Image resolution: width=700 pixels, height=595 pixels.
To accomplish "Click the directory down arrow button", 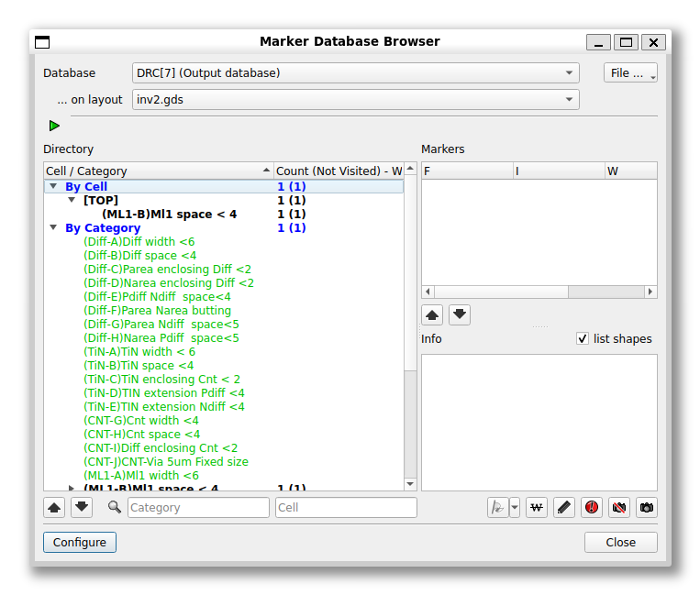I will (82, 508).
